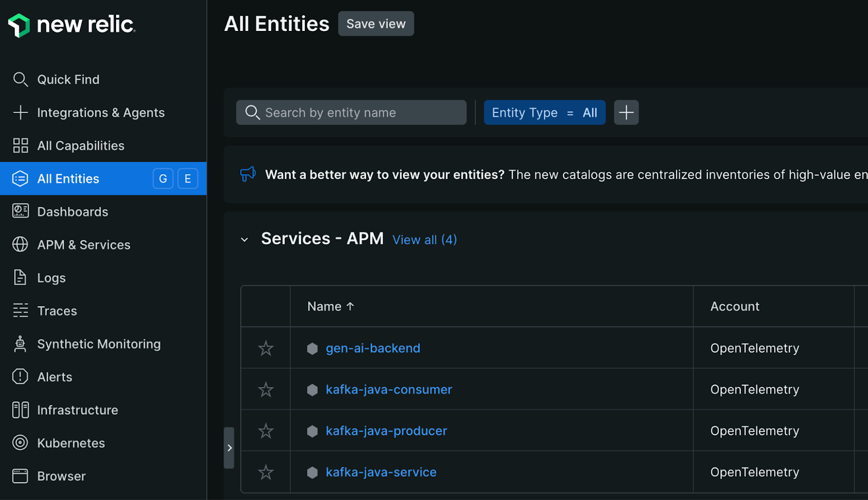Open the gen-ai-backend entity
The image size is (868, 500).
click(x=373, y=348)
